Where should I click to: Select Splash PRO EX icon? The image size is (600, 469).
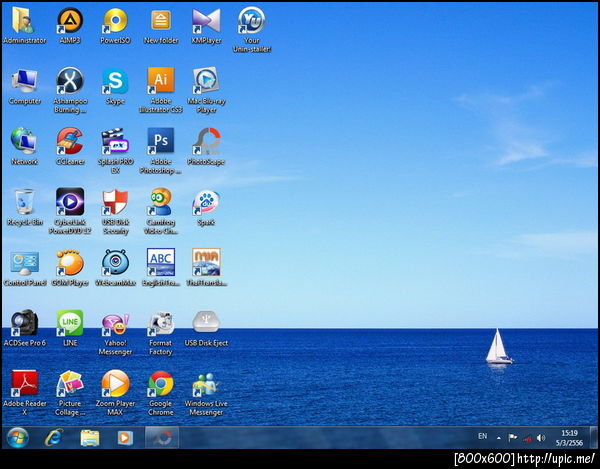[x=115, y=141]
